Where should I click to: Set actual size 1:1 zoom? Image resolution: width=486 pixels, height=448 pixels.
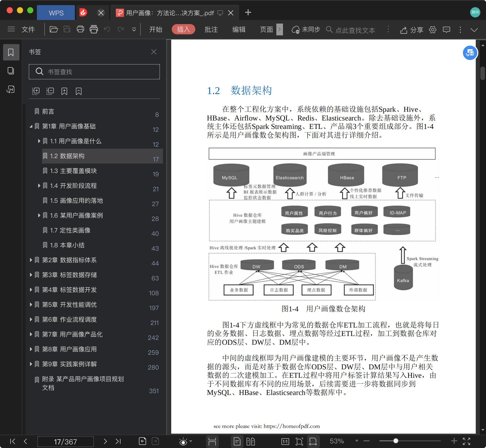point(285,441)
